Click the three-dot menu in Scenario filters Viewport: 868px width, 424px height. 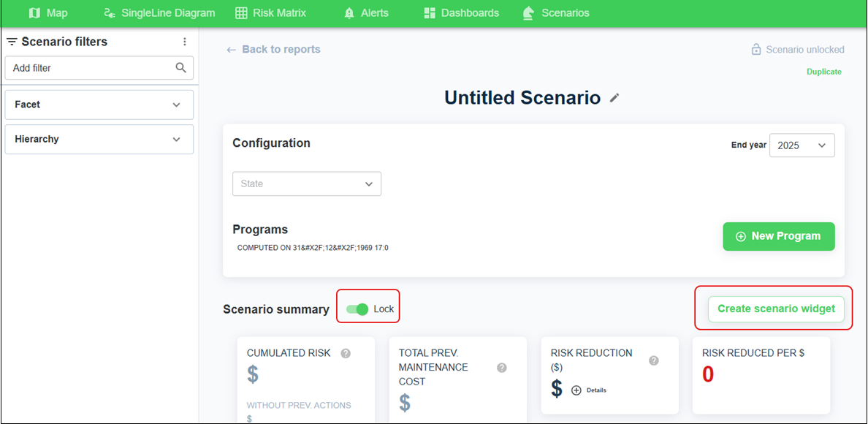pyautogui.click(x=185, y=42)
